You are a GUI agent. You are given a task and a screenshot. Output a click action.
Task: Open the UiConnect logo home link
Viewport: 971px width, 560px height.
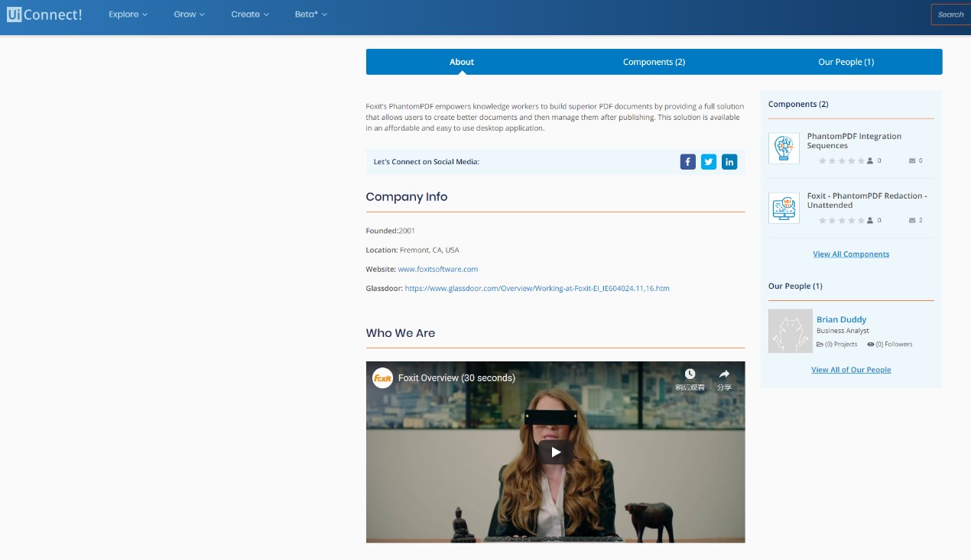tap(44, 14)
